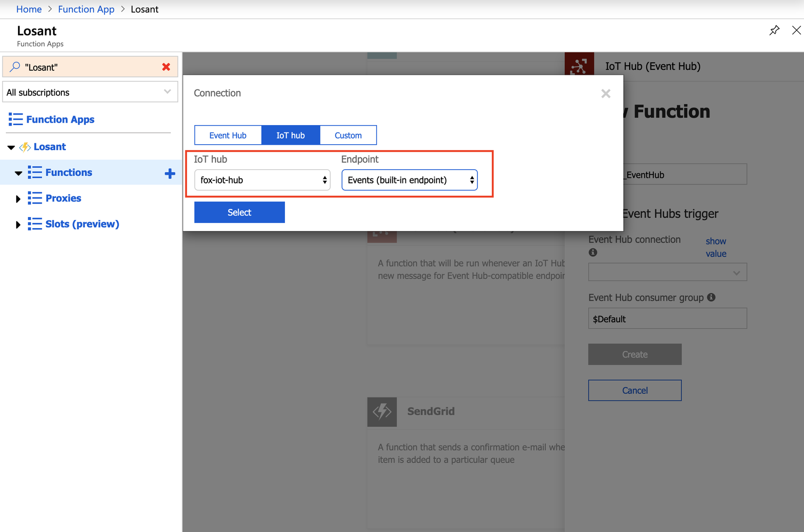804x532 pixels.
Task: Expand the Slots (preview) tree item
Action: pos(18,224)
